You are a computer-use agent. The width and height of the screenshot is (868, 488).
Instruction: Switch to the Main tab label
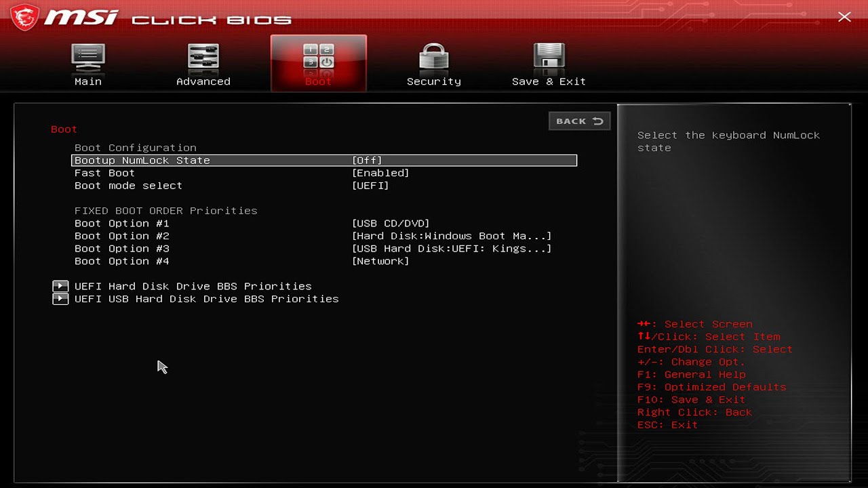pyautogui.click(x=88, y=81)
